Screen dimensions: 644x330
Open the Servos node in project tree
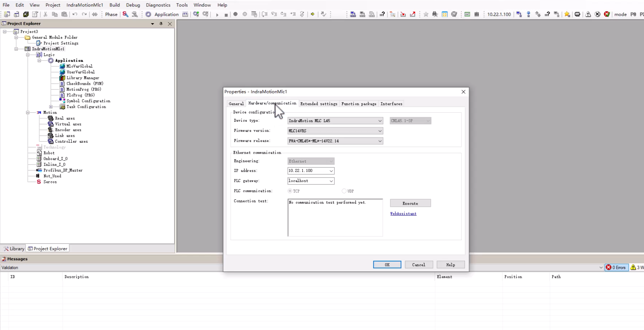pos(50,182)
